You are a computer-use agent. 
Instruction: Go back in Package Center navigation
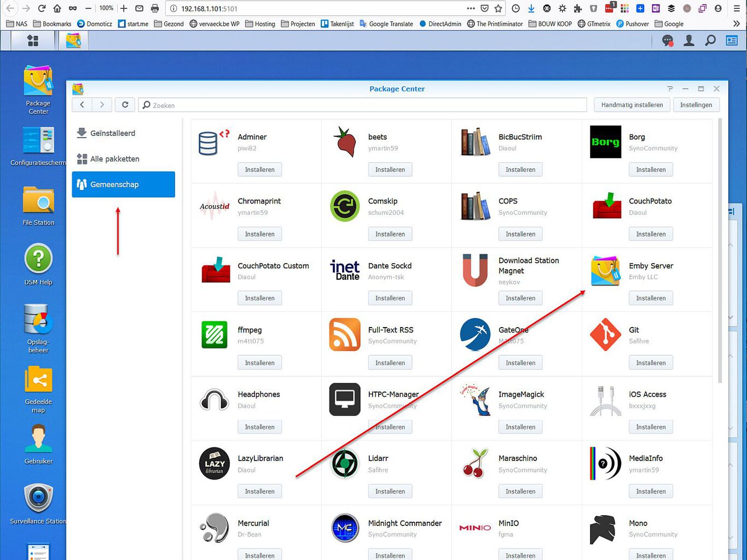[x=82, y=105]
